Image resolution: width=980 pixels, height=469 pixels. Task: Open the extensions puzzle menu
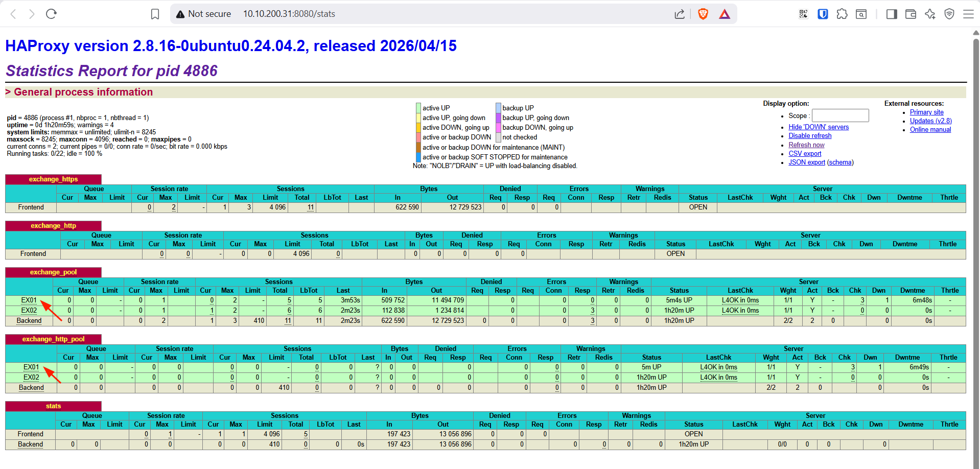coord(842,14)
